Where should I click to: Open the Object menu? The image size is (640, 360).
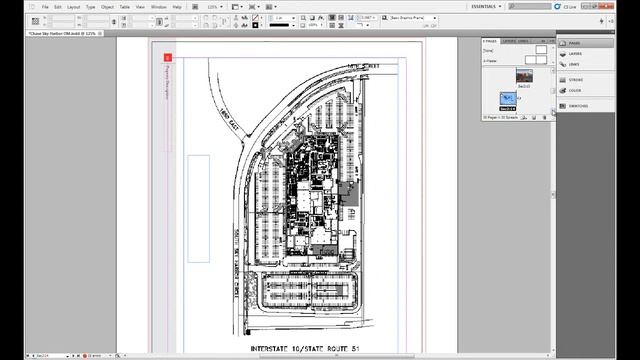point(107,7)
